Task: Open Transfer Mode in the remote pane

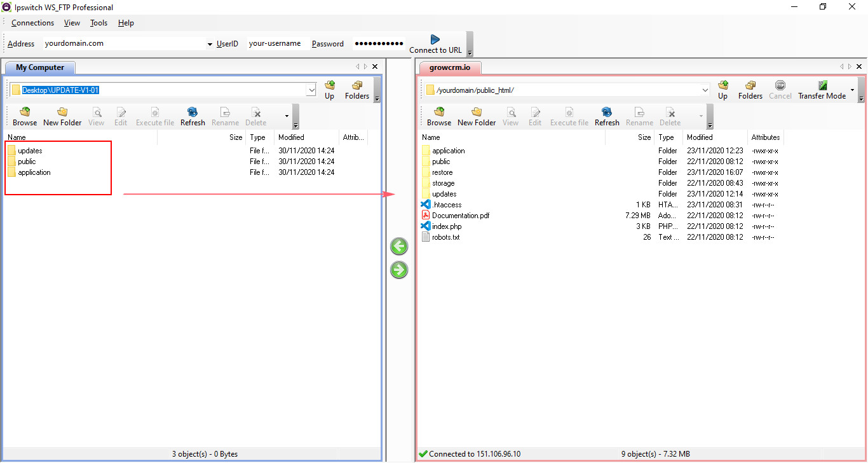Action: tap(822, 90)
